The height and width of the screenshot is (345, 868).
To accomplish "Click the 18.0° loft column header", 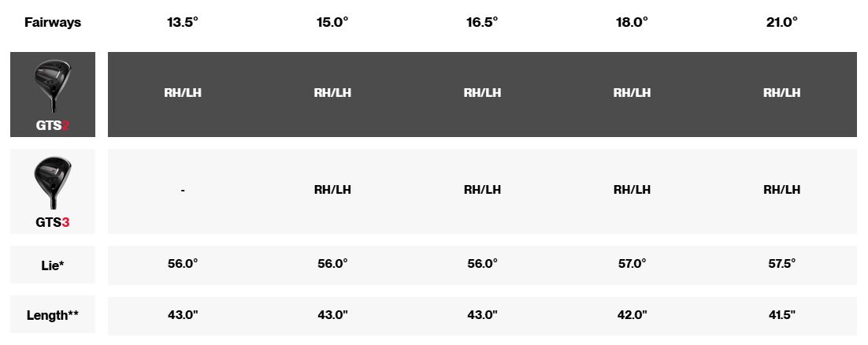I will tap(632, 22).
